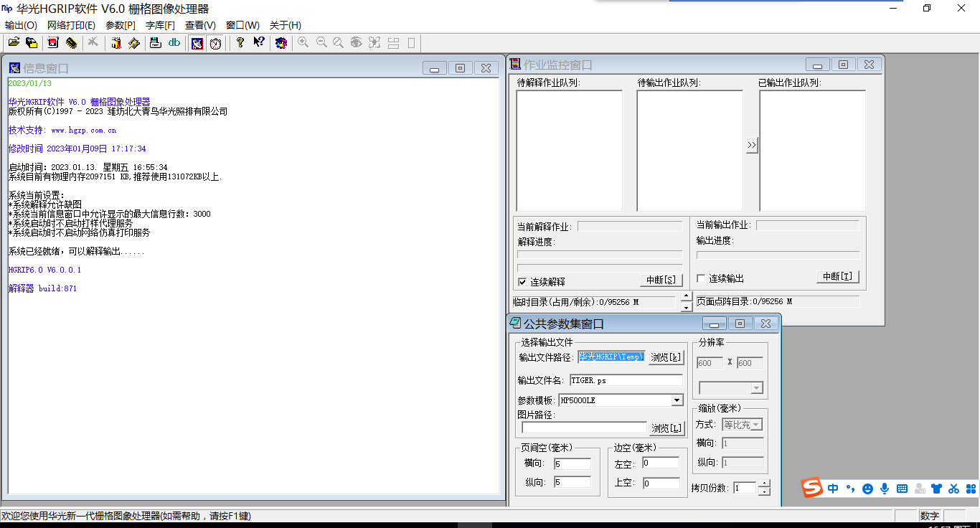
Task: Click the red floppy disk toolbar icon
Action: coord(52,43)
